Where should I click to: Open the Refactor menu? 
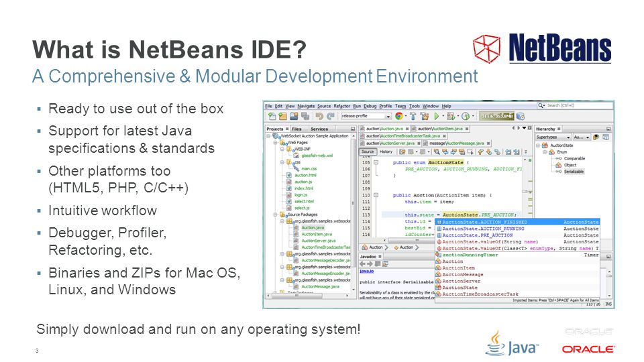(342, 106)
